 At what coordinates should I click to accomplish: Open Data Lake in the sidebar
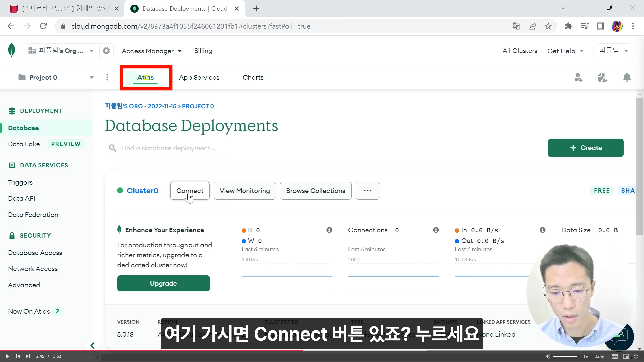(24, 144)
